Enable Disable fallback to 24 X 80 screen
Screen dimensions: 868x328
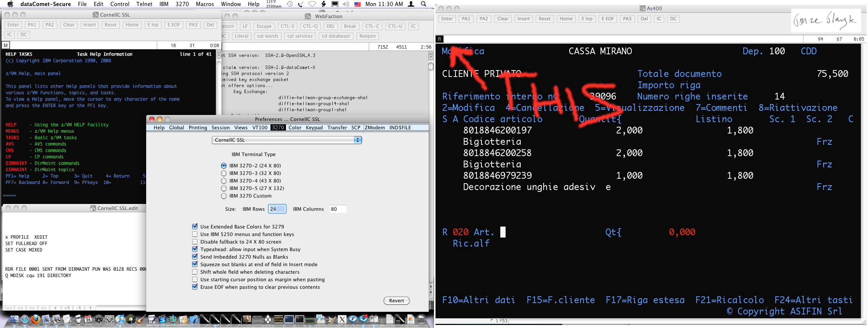tap(195, 242)
